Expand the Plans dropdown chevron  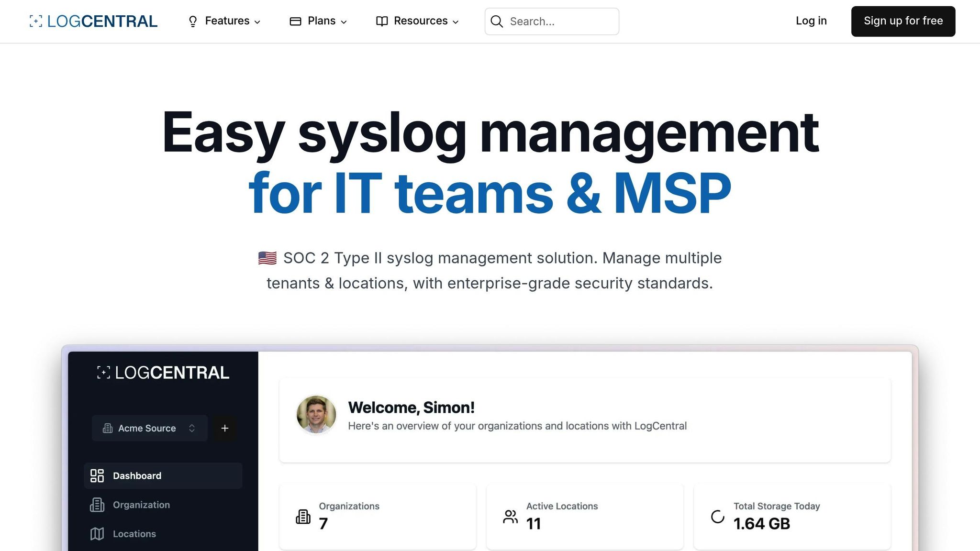click(x=344, y=22)
